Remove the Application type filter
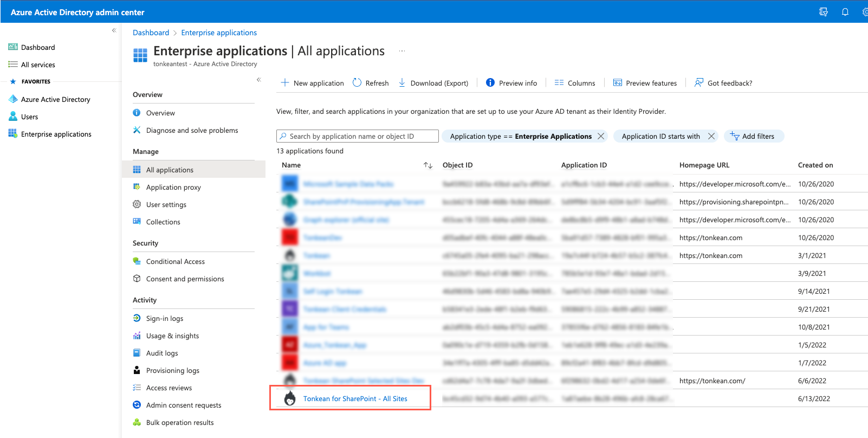The image size is (868, 438). (x=601, y=136)
